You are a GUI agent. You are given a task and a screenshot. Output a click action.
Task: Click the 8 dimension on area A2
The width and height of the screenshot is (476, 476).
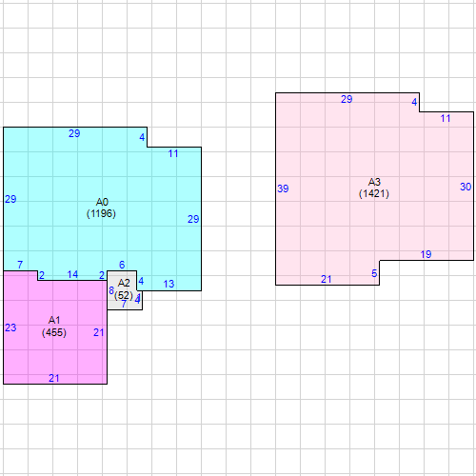pos(111,290)
